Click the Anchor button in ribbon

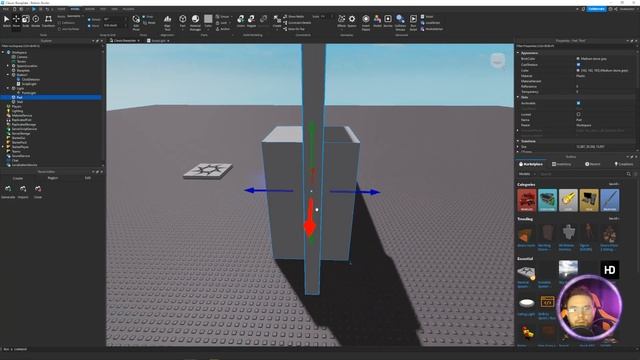click(x=223, y=29)
